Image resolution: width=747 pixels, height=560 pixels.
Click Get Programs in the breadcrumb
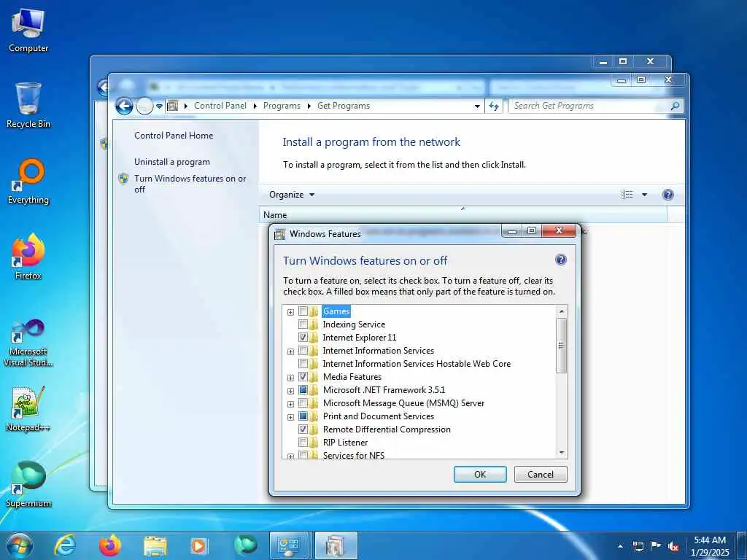click(x=344, y=106)
